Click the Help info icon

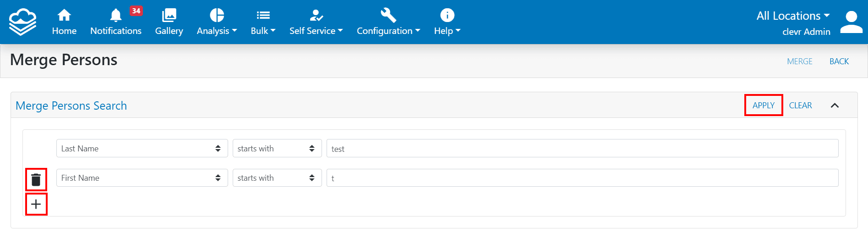447,15
